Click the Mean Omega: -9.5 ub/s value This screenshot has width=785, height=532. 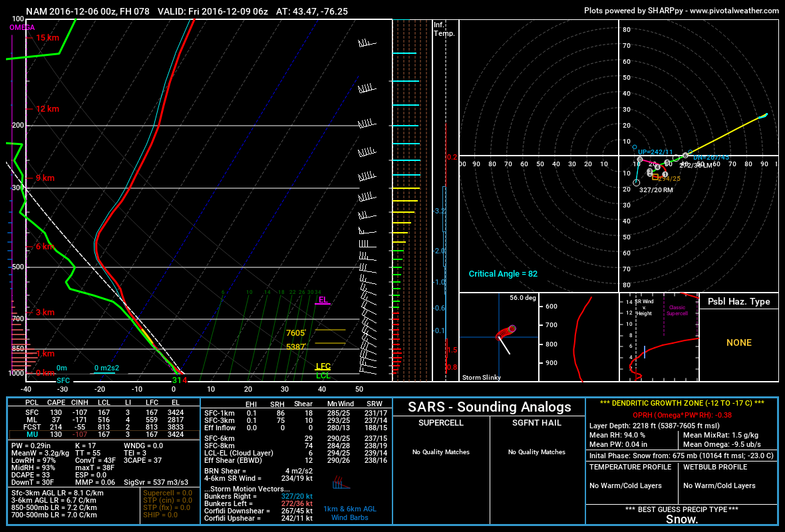click(722, 444)
